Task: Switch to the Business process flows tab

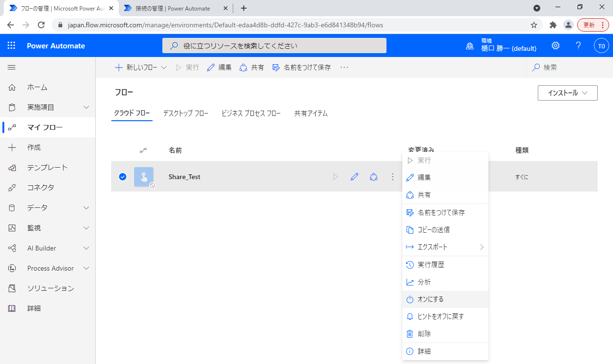Action: tap(251, 114)
